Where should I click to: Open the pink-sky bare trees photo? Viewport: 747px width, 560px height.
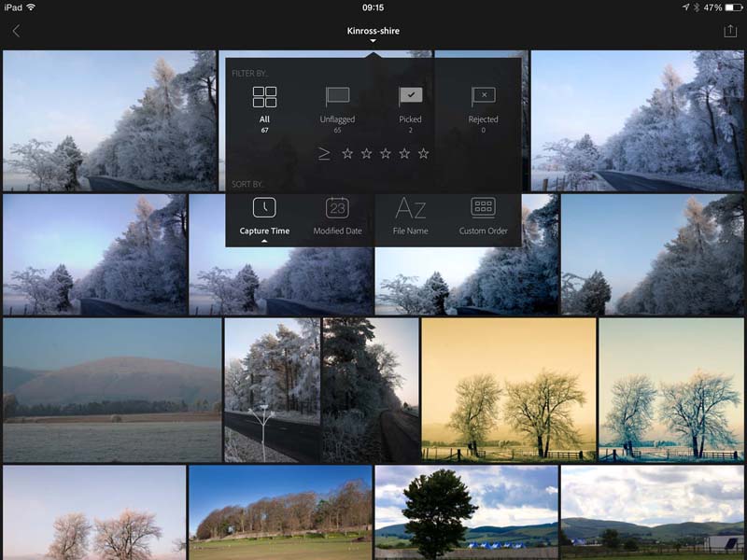(x=94, y=512)
